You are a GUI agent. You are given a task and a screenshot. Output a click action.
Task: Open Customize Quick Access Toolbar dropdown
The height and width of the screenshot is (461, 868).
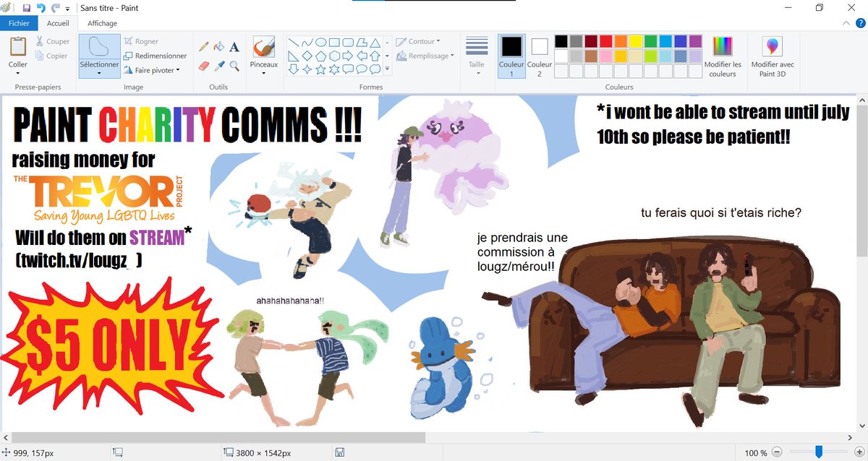67,9
